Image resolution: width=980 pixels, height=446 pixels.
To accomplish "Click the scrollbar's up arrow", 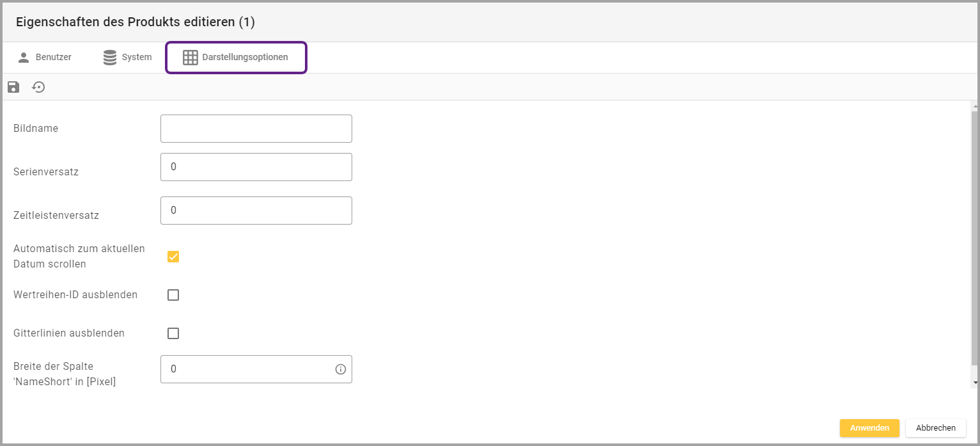I will pyautogui.click(x=975, y=104).
